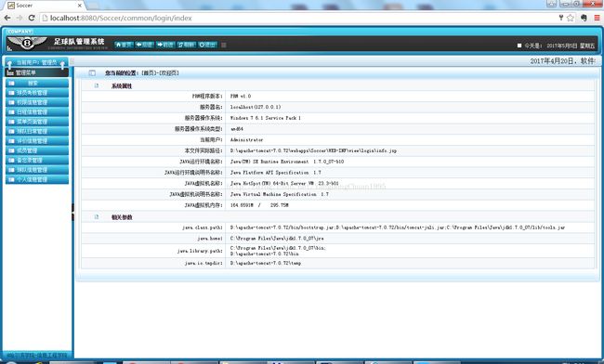The width and height of the screenshot is (604, 364).
Task: Click the browser forward arrow
Action: click(x=20, y=18)
